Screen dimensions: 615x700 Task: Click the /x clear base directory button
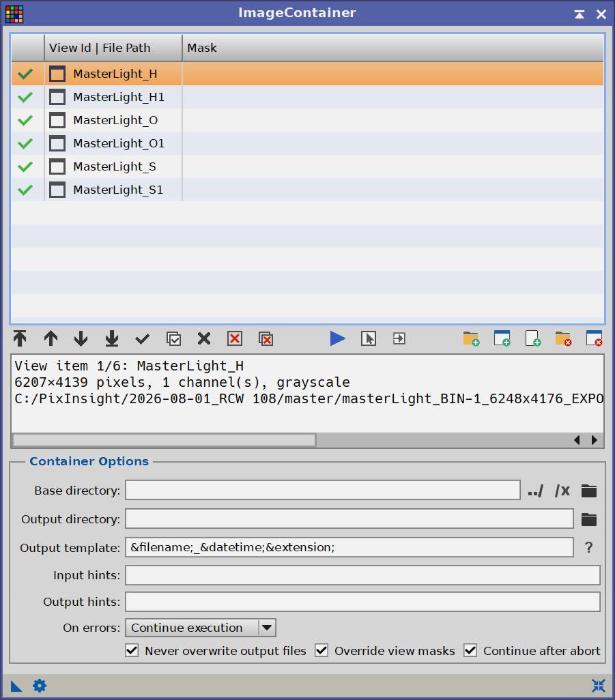562,491
